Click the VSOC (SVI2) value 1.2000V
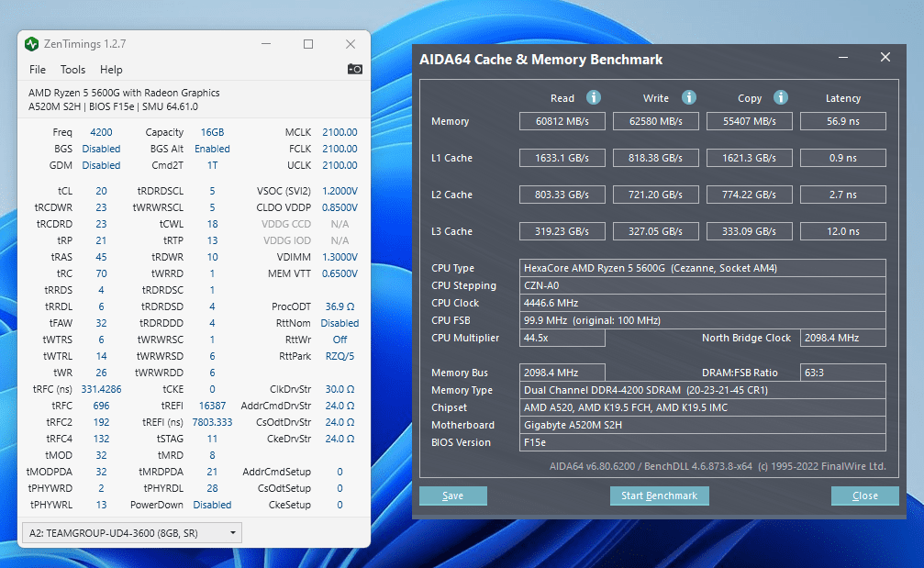 tap(340, 192)
